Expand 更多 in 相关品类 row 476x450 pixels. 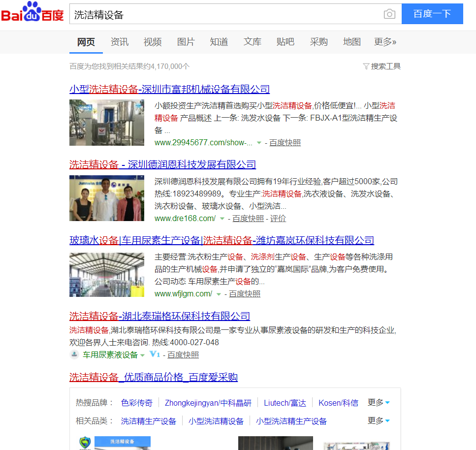point(378,421)
